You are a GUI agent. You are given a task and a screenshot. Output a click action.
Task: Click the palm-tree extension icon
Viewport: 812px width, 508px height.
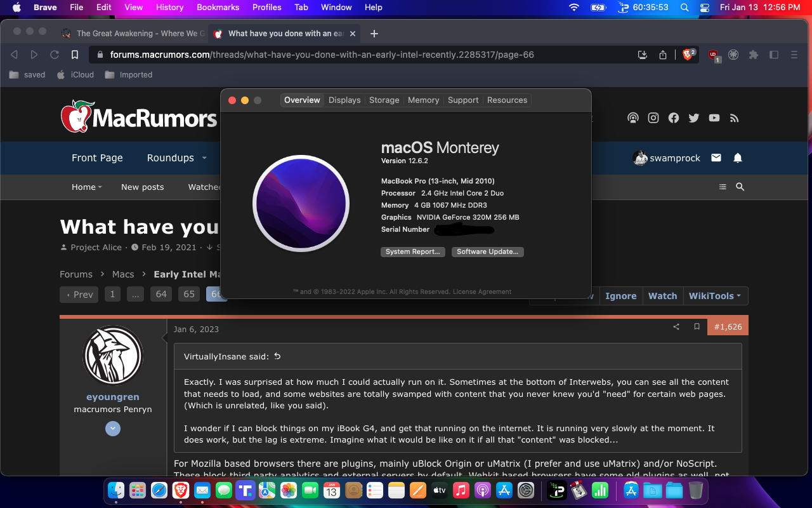pos(733,55)
